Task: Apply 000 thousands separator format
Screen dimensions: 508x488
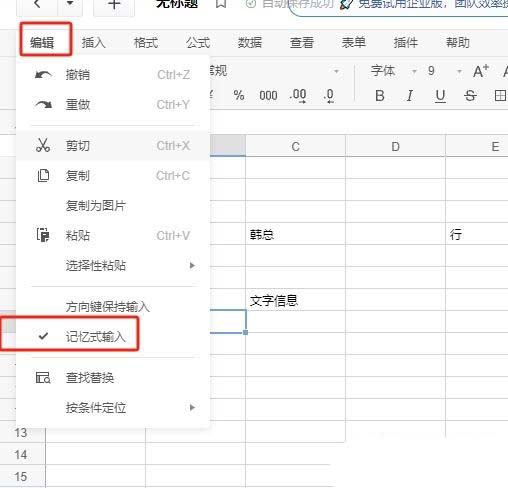Action: point(268,96)
